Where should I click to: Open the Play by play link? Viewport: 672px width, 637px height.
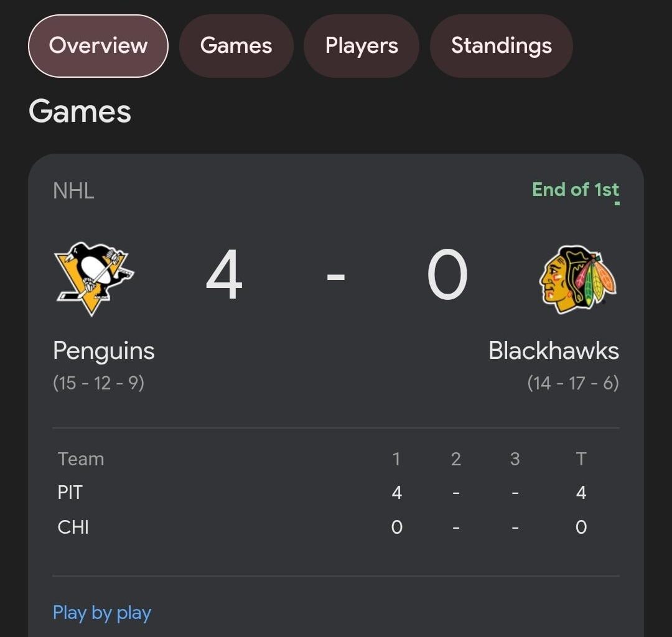[102, 613]
